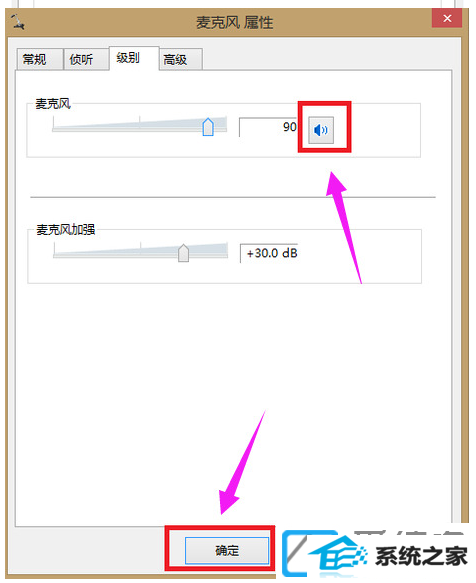476x583 pixels.
Task: Click the 麦克风加强 group label
Action: tap(66, 230)
